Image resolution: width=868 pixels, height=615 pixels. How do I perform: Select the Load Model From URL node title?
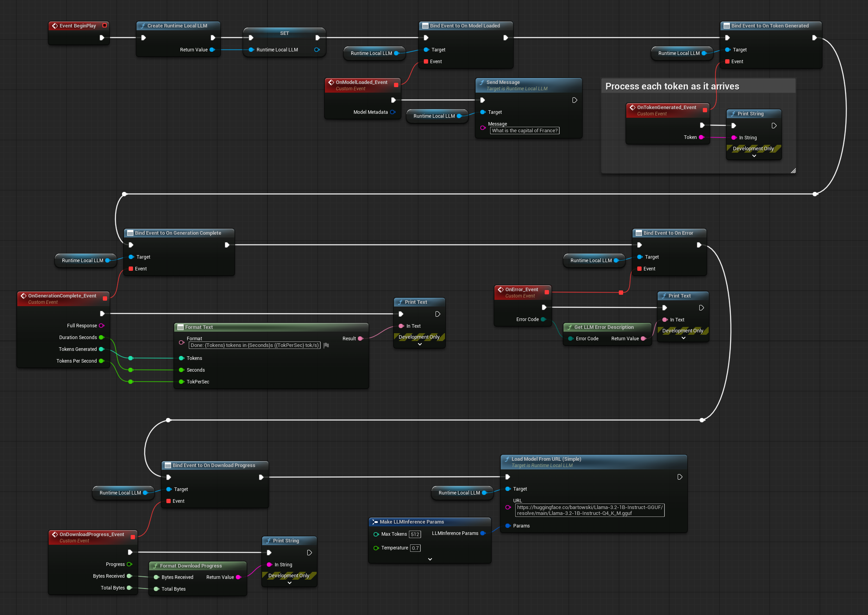pos(546,459)
